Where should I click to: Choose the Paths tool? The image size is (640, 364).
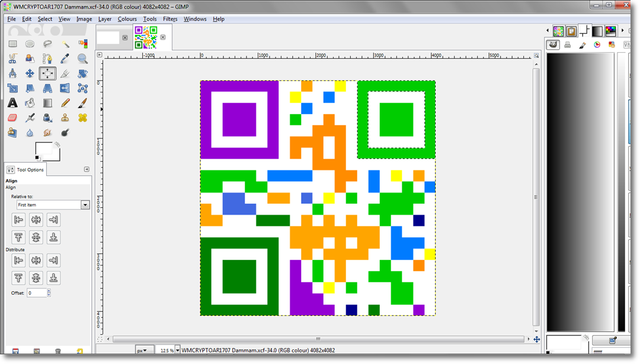point(47,59)
